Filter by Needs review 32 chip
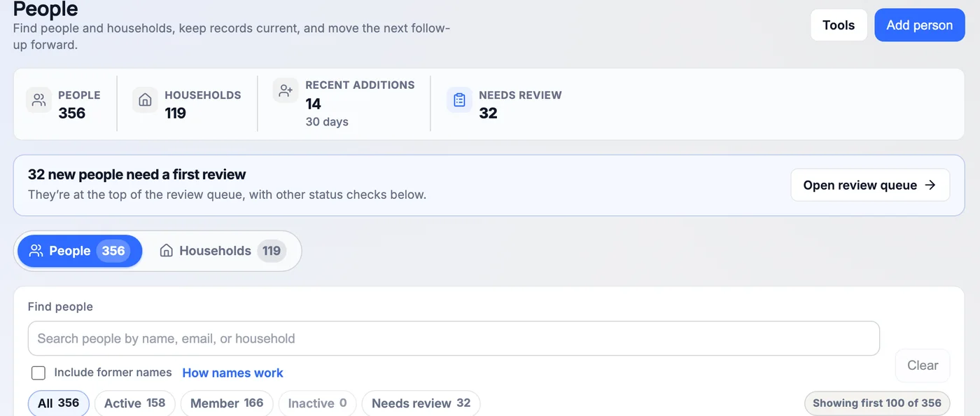This screenshot has height=416, width=980. click(x=421, y=403)
